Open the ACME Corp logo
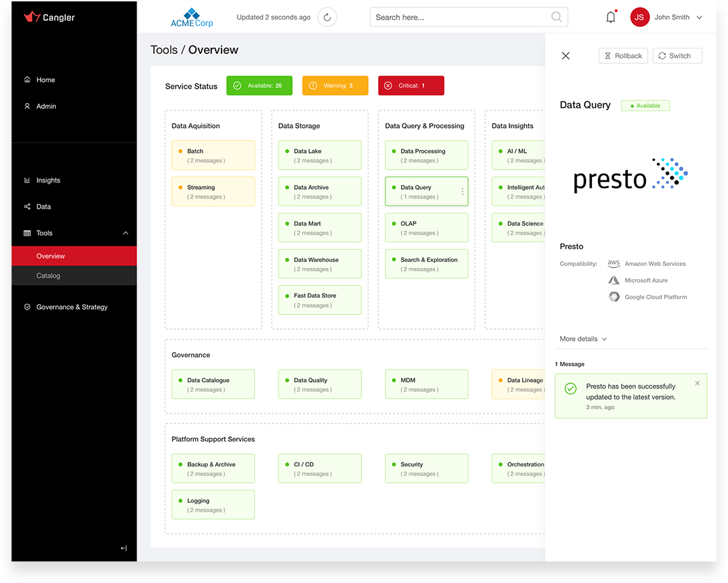Screen dimensions: 728x583 pyautogui.click(x=192, y=18)
